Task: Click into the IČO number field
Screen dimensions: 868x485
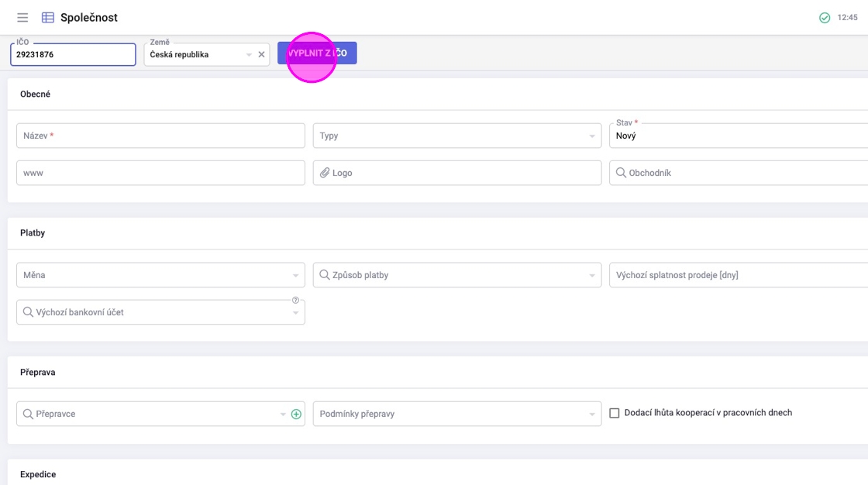Action: (x=73, y=55)
